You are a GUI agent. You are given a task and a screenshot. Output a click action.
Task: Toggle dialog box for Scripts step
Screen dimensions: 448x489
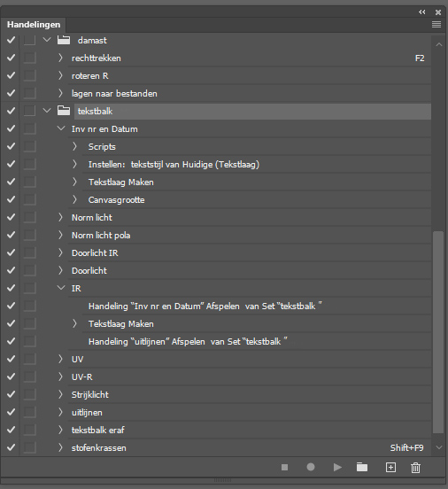point(29,146)
